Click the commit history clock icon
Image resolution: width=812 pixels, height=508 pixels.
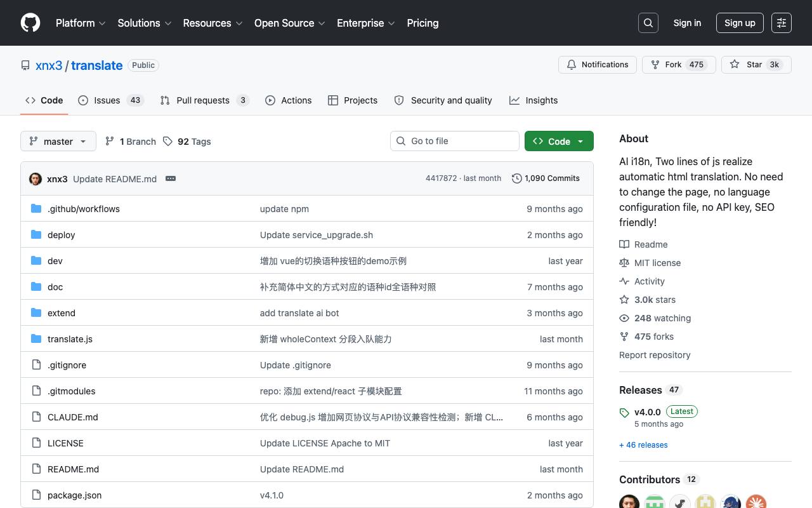pos(517,178)
